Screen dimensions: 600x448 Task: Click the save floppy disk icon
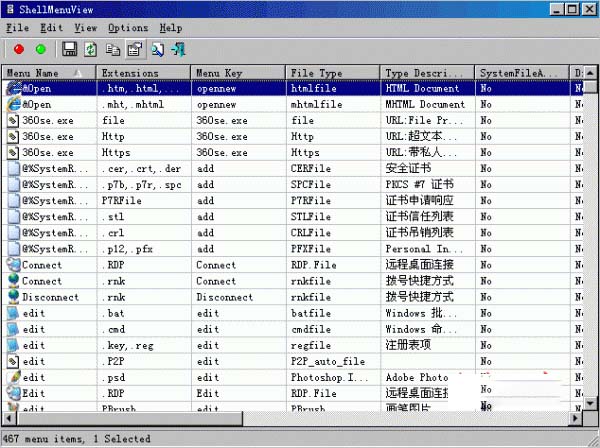(x=69, y=49)
